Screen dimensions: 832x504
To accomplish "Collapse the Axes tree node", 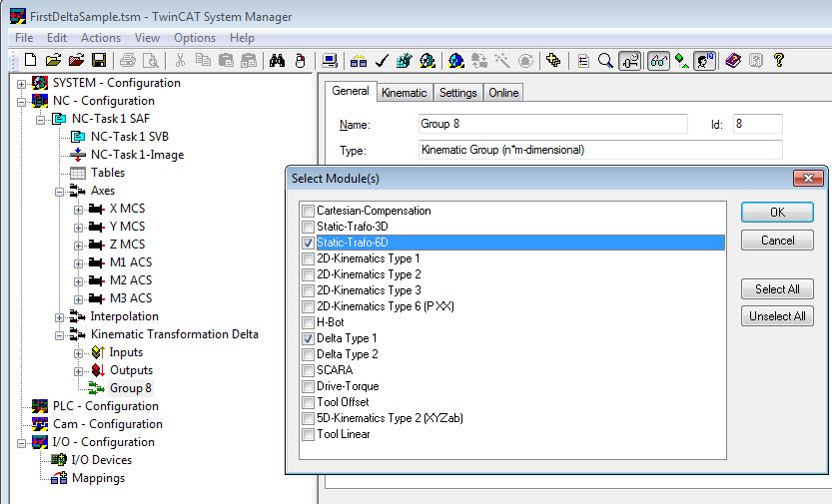I will pyautogui.click(x=60, y=192).
